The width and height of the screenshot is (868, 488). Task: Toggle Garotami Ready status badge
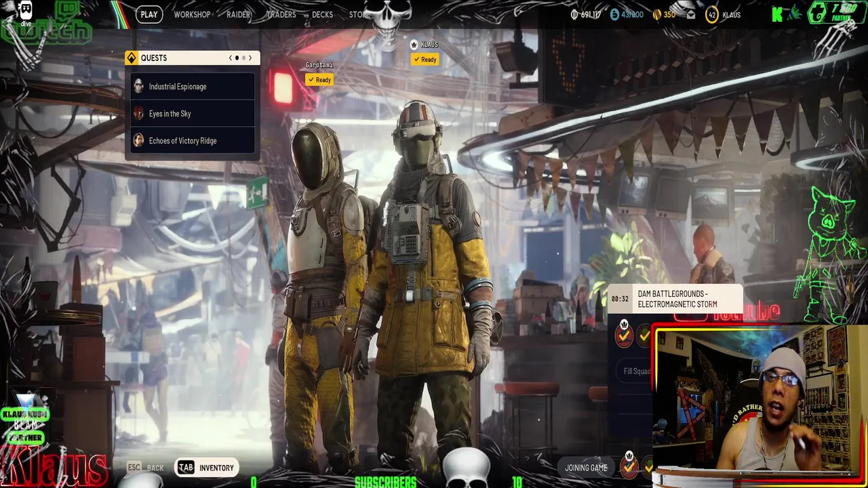(x=319, y=80)
